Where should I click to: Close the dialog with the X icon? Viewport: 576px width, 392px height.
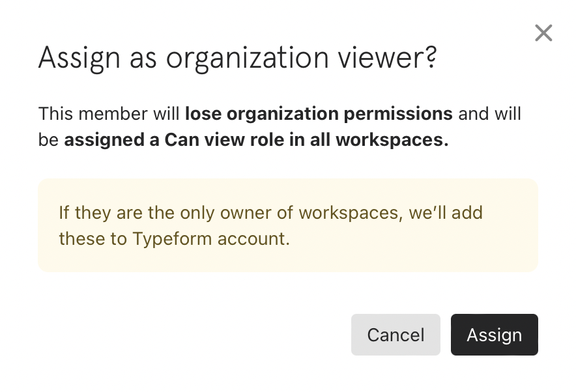tap(543, 33)
